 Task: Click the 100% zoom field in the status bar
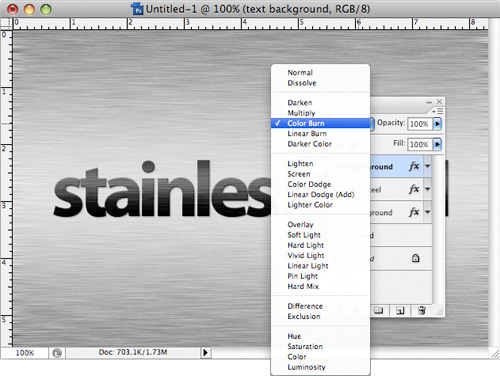tap(25, 353)
